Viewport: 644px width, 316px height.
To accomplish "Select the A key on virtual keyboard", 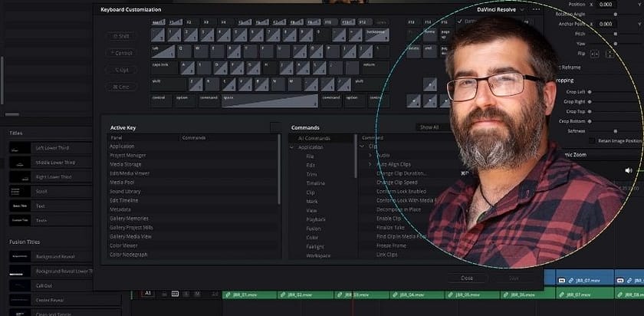I will [187, 67].
